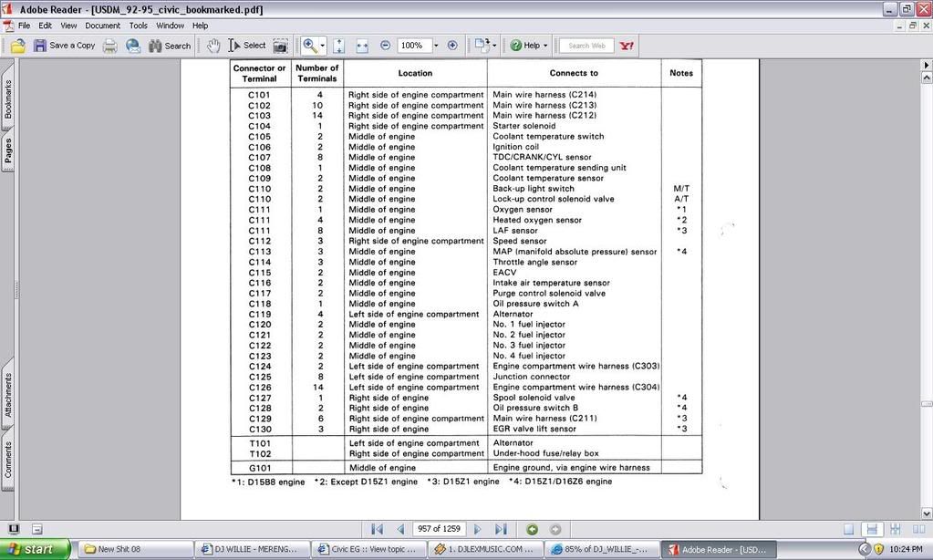Viewport: 933px width, 560px height.
Task: Switch to DJ WILLIE - MERENG taskbar window
Action: (253, 549)
